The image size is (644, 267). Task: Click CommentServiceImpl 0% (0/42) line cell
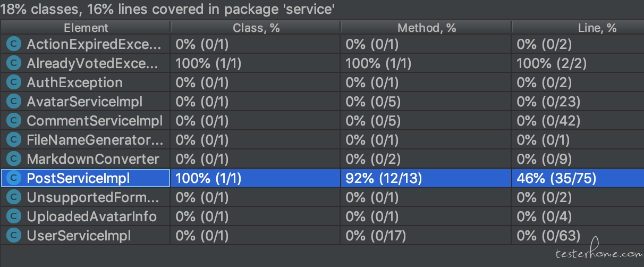(578, 121)
